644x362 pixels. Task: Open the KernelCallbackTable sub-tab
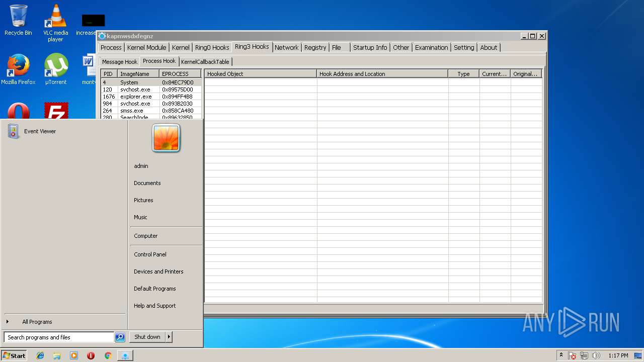(205, 62)
